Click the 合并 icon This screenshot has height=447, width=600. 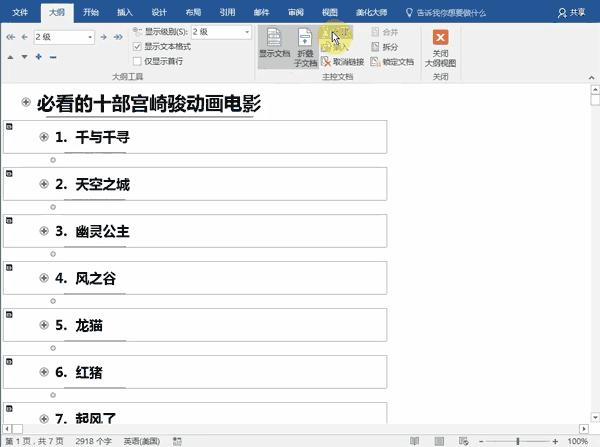[375, 32]
